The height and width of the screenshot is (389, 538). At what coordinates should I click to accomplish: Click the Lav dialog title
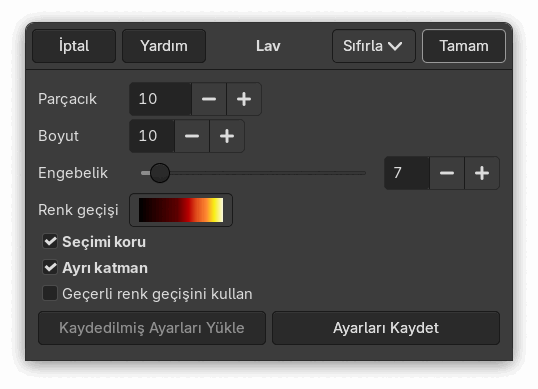pos(268,46)
